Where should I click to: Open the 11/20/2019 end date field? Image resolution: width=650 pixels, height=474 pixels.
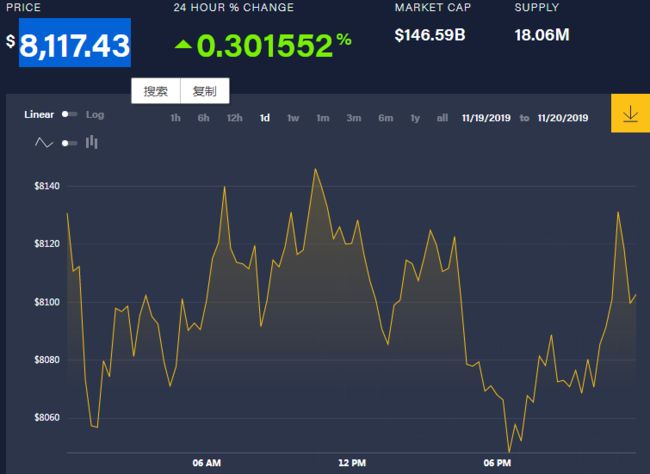(563, 118)
